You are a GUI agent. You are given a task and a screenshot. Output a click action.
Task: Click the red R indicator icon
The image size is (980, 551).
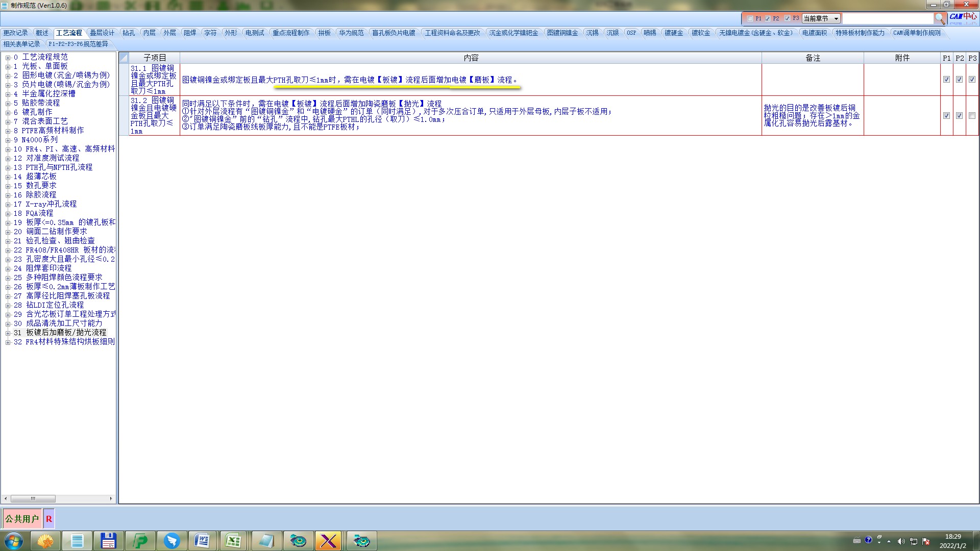(49, 519)
